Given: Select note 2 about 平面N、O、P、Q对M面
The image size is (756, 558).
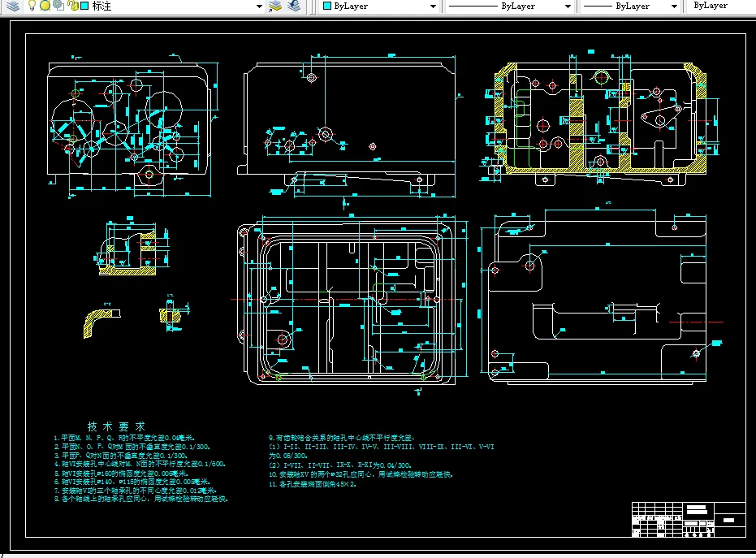Looking at the screenshot, I should 132,447.
